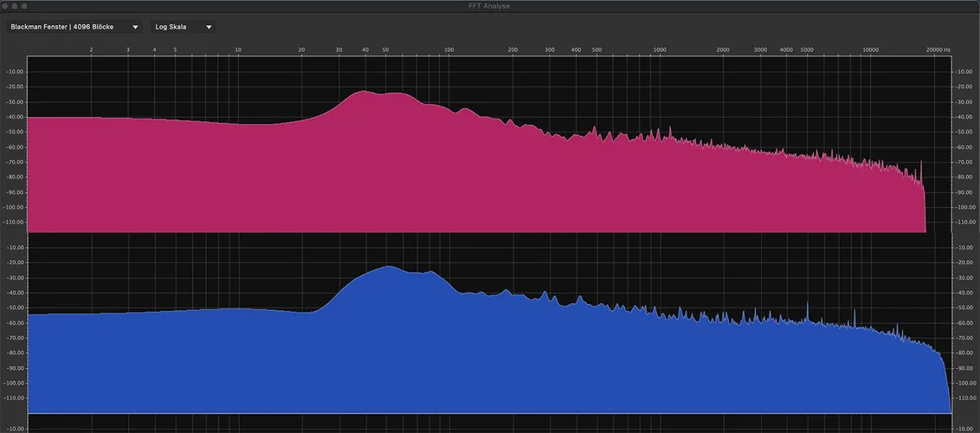Click the lower graph's left -50.00 dB label
The width and height of the screenshot is (980, 433).
15,308
